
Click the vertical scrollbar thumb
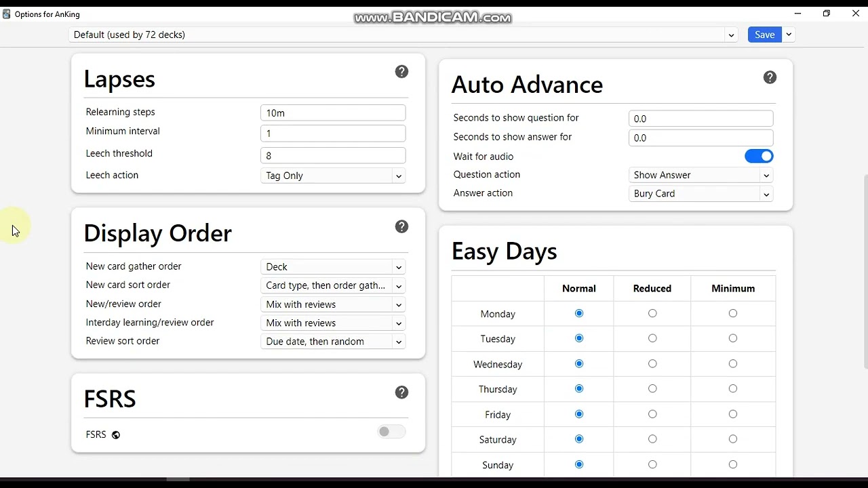(x=865, y=272)
